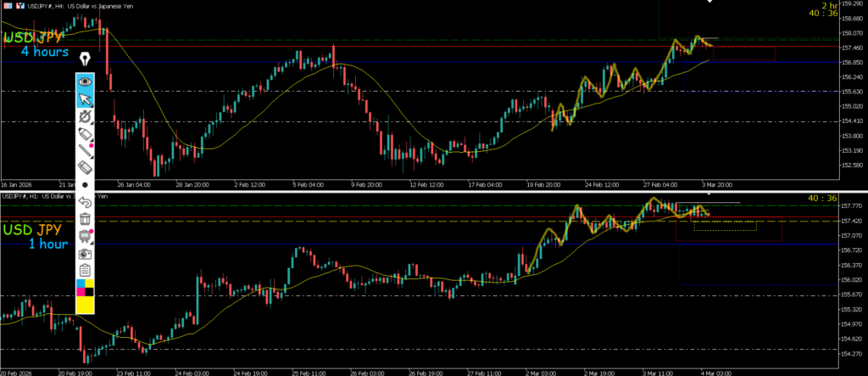The height and width of the screenshot is (376, 868).
Task: Open the clipboard notes icon
Action: click(85, 270)
